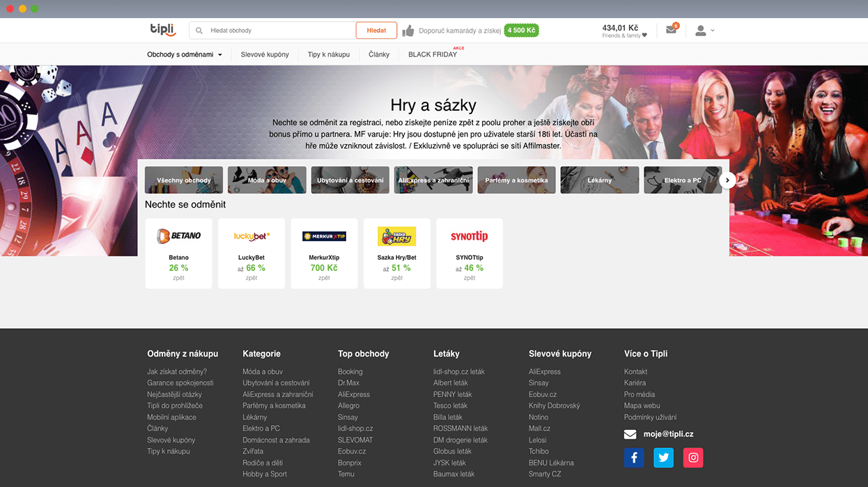Open Slevové kupóny menu item
The width and height of the screenshot is (868, 487).
pyautogui.click(x=265, y=54)
